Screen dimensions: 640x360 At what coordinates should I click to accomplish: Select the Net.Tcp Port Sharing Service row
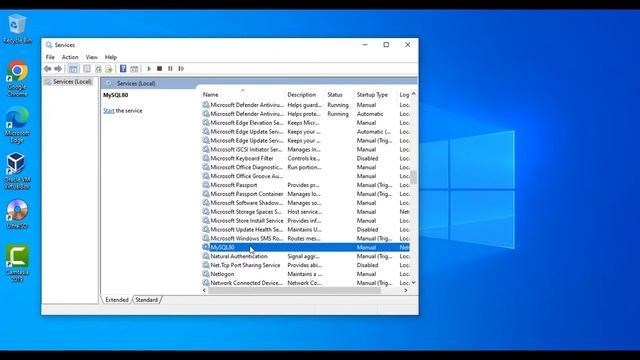tap(305, 265)
